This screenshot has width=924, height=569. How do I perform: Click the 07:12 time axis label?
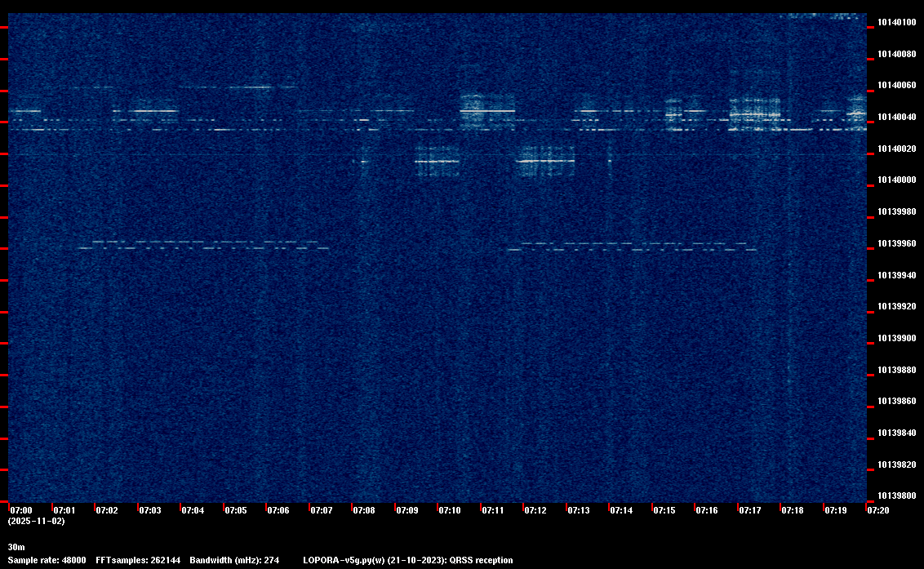point(535,510)
